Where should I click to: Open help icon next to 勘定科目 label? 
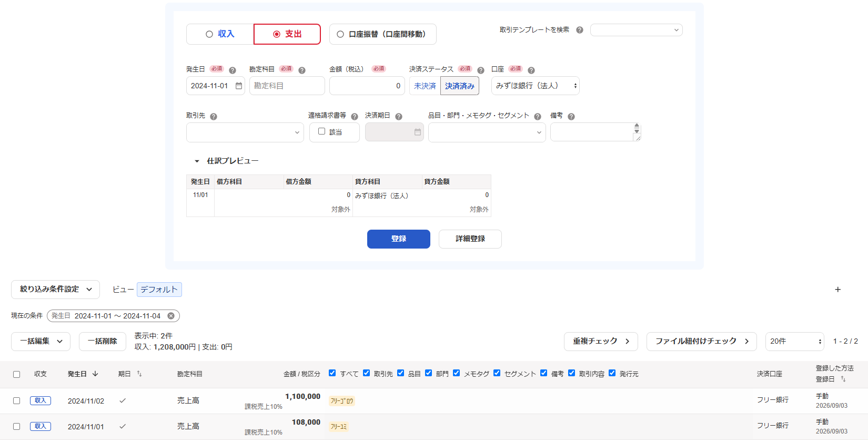[302, 70]
